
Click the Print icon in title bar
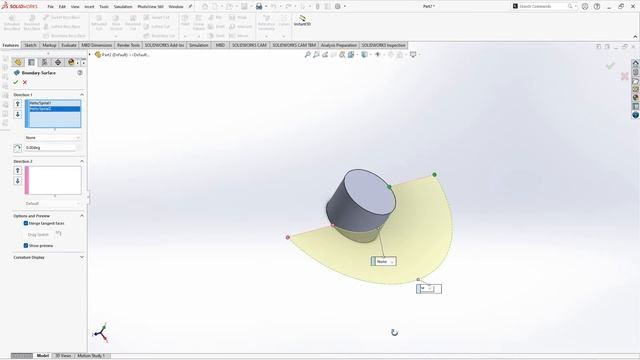tap(259, 7)
